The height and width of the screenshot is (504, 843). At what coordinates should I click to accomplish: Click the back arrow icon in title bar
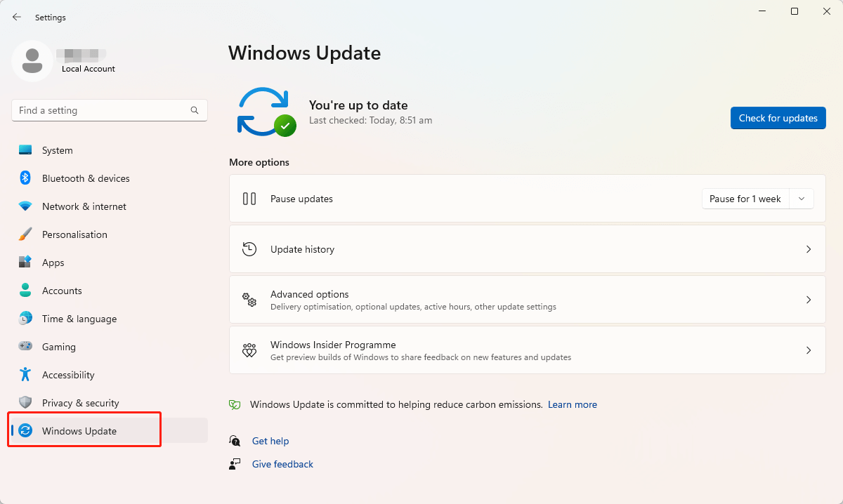click(17, 17)
